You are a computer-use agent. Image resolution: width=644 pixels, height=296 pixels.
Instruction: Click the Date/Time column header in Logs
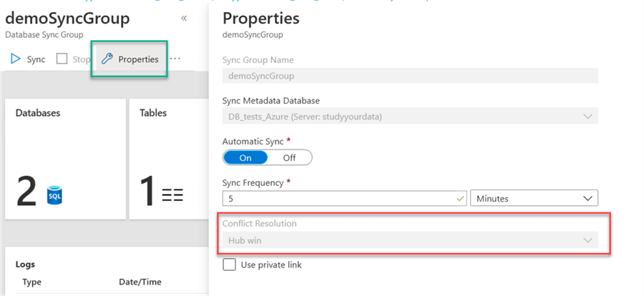click(x=140, y=282)
